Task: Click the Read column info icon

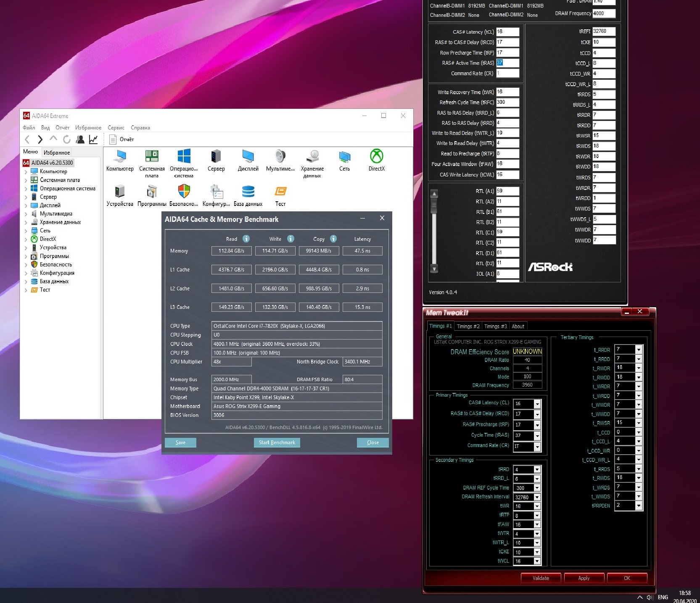Action: 246,239
